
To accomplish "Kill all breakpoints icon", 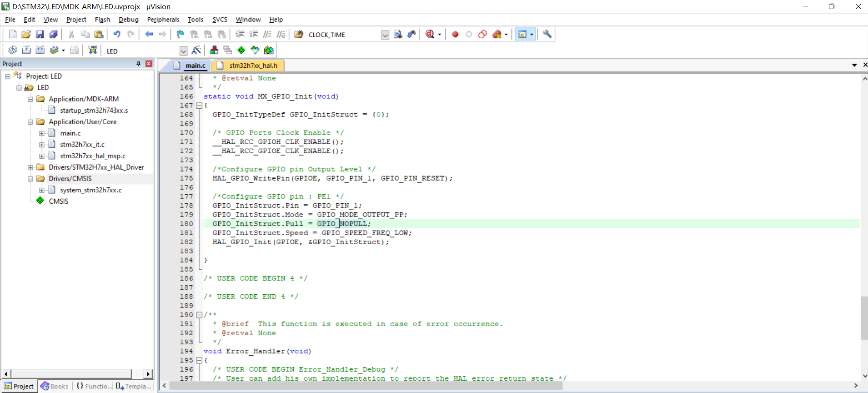I will pos(497,34).
